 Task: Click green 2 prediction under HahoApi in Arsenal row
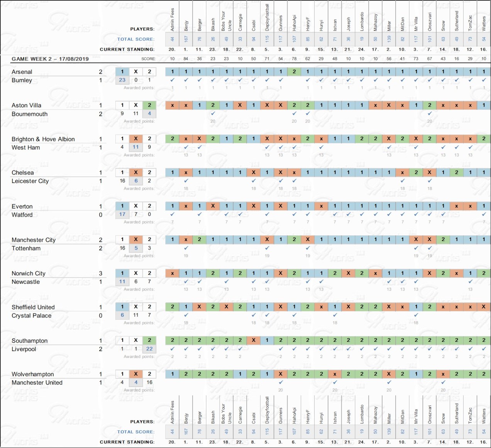pos(294,71)
